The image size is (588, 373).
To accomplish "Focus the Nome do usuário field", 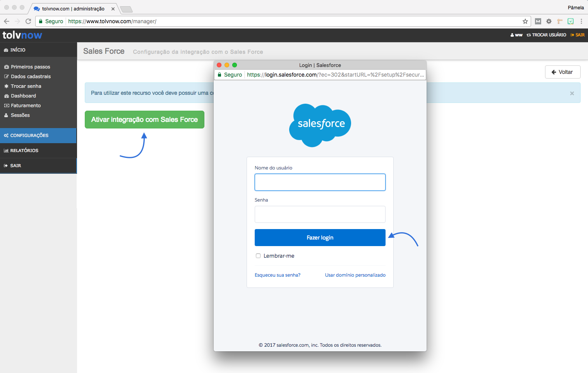I will tap(320, 182).
